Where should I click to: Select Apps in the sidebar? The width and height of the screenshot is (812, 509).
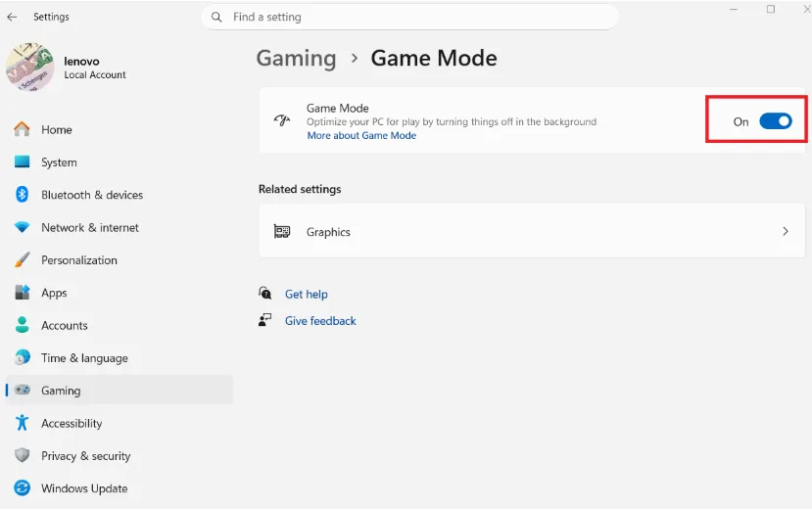[119, 293]
